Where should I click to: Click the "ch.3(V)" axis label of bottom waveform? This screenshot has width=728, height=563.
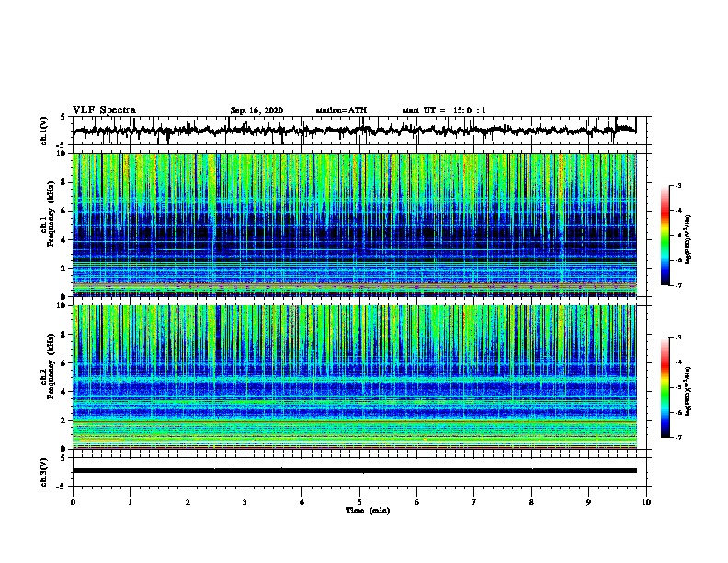(x=44, y=472)
